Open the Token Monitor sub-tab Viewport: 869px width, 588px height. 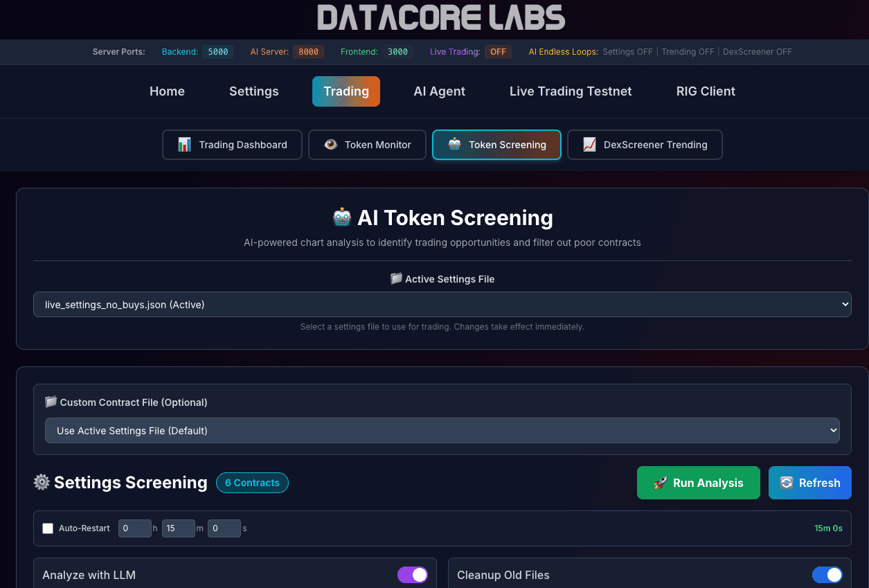point(367,145)
